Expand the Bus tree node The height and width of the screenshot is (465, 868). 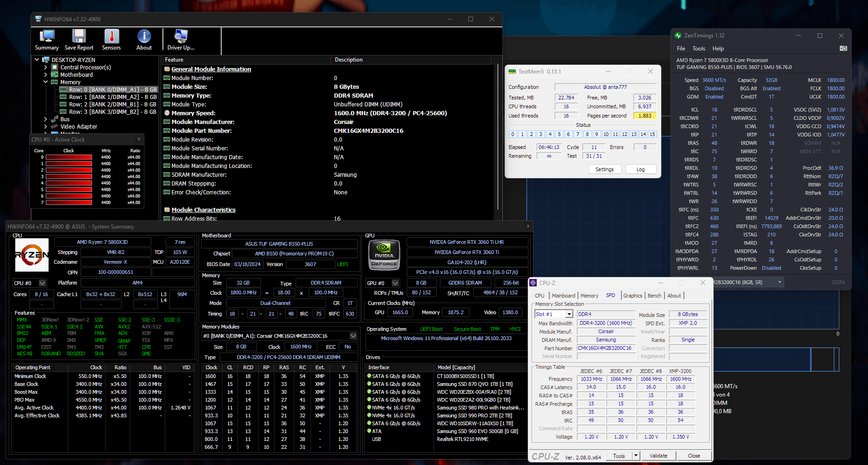tap(45, 119)
